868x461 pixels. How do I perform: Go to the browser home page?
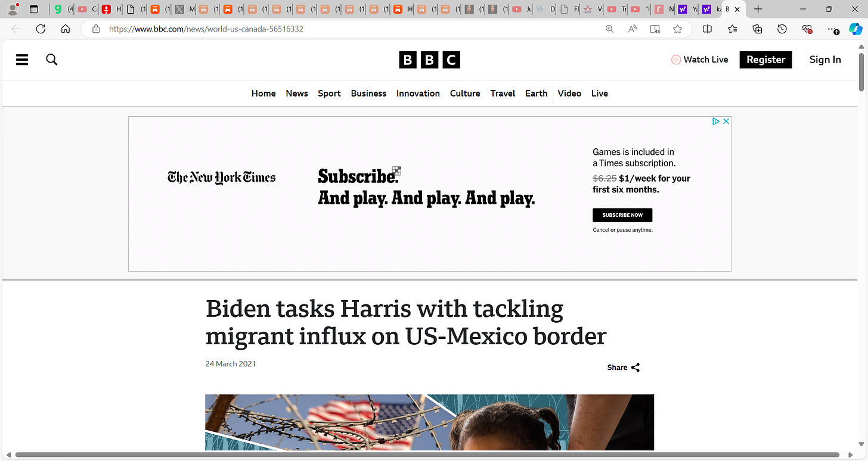click(x=66, y=29)
